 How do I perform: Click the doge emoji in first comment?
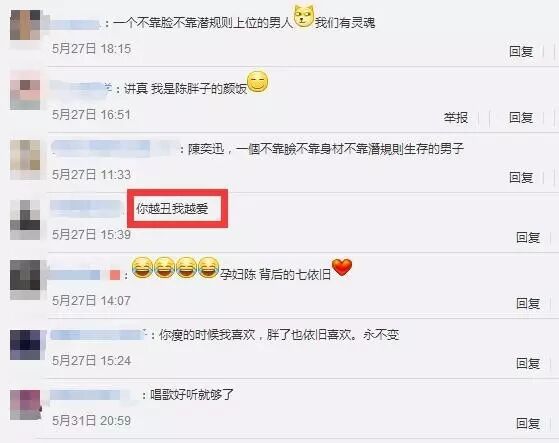tap(304, 17)
